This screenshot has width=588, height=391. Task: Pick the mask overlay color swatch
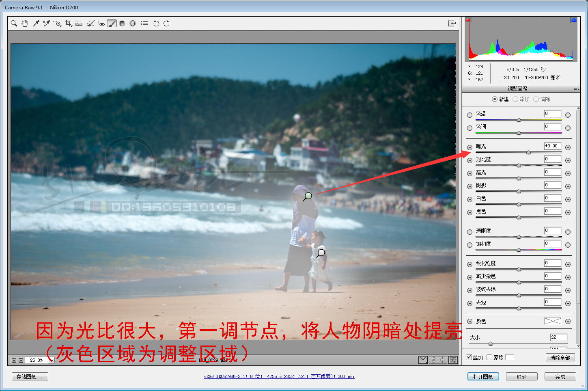click(510, 357)
